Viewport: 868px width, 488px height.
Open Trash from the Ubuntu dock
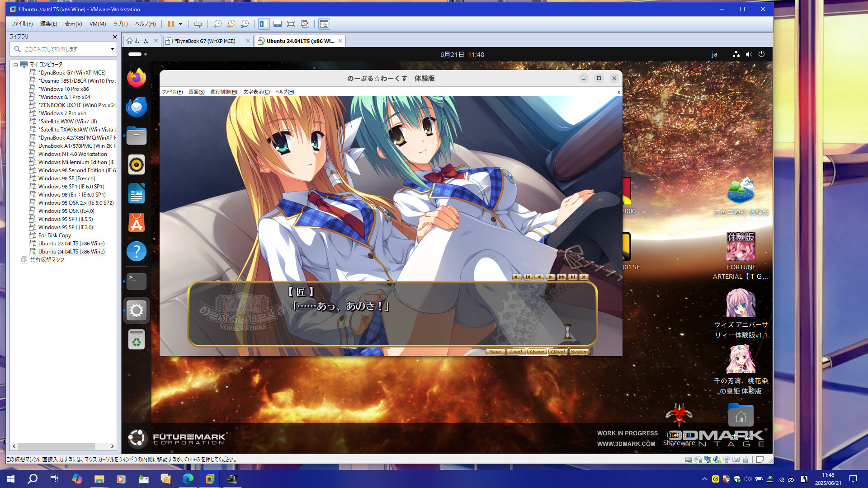click(137, 340)
